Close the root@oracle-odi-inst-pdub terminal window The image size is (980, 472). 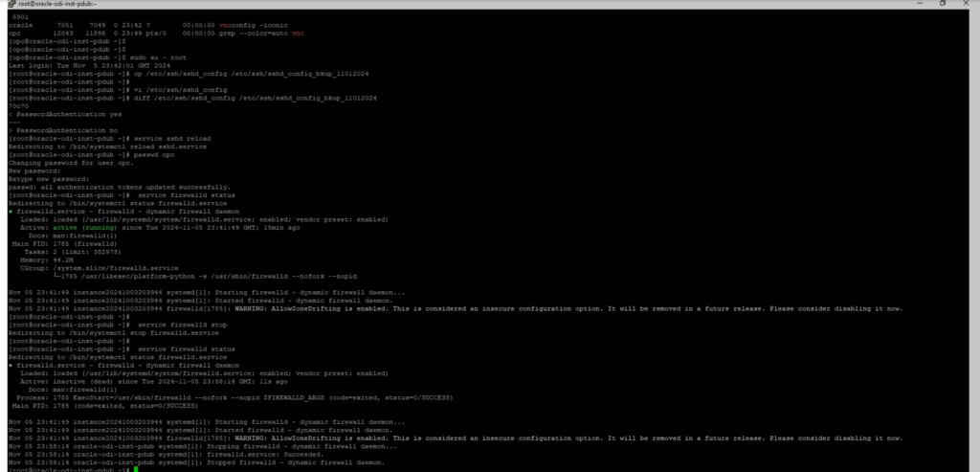point(968,5)
